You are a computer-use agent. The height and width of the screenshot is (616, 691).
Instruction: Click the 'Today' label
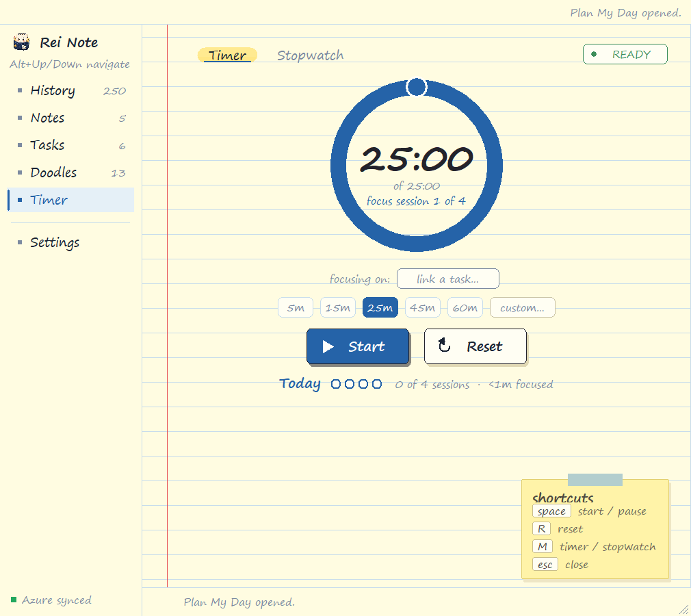(300, 384)
